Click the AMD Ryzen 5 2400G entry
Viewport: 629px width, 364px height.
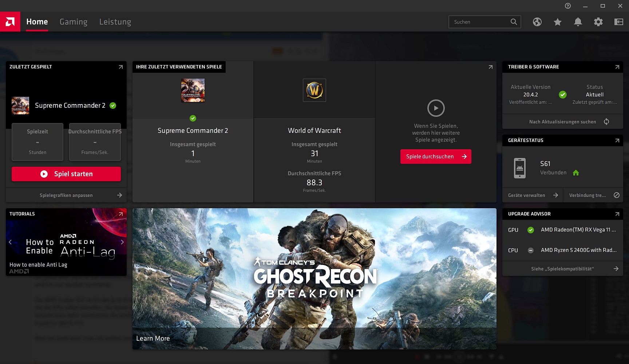pyautogui.click(x=579, y=250)
